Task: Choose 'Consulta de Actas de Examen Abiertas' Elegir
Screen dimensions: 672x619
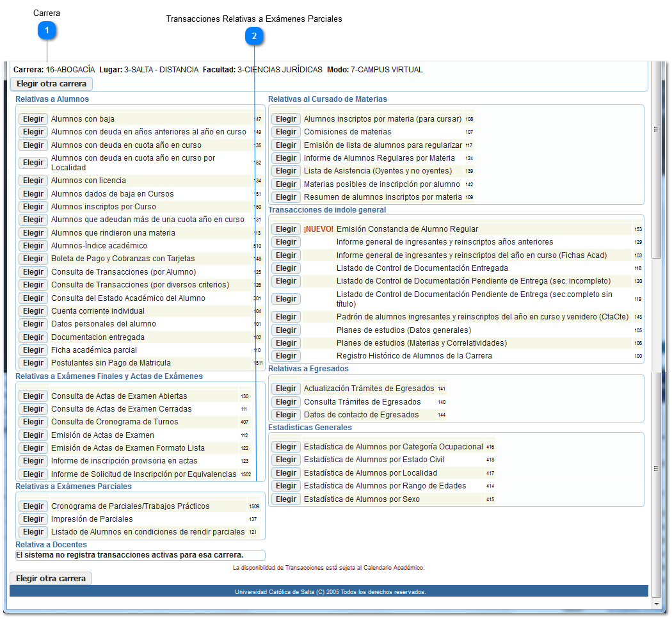Action: coord(33,396)
